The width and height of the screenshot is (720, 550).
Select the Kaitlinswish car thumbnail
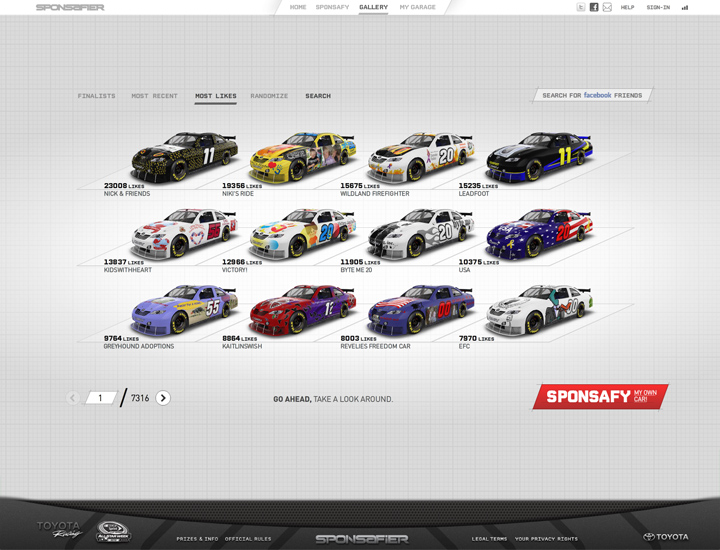point(303,310)
